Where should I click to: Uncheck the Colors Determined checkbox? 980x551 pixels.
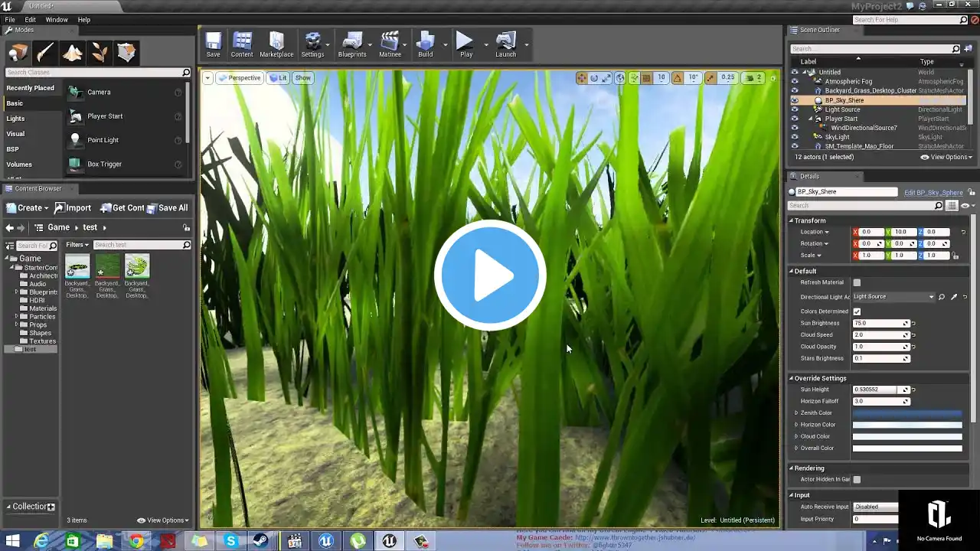[857, 311]
